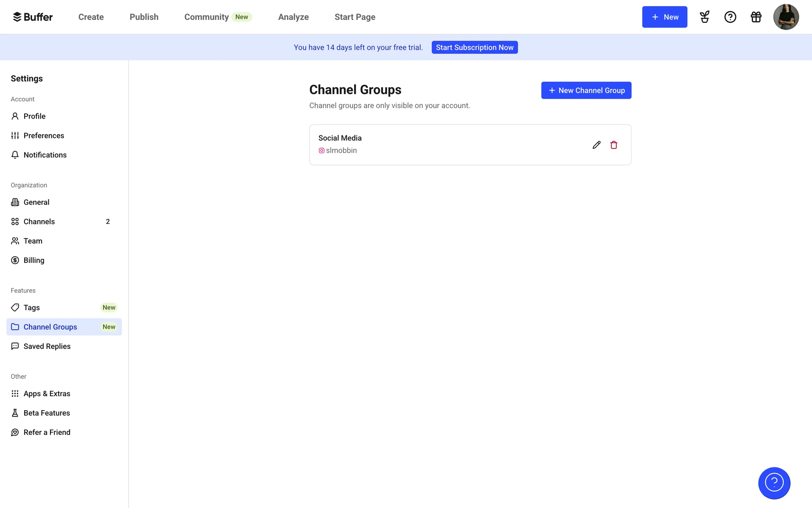The image size is (812, 508).
Task: Open Notifications settings
Action: (x=45, y=155)
